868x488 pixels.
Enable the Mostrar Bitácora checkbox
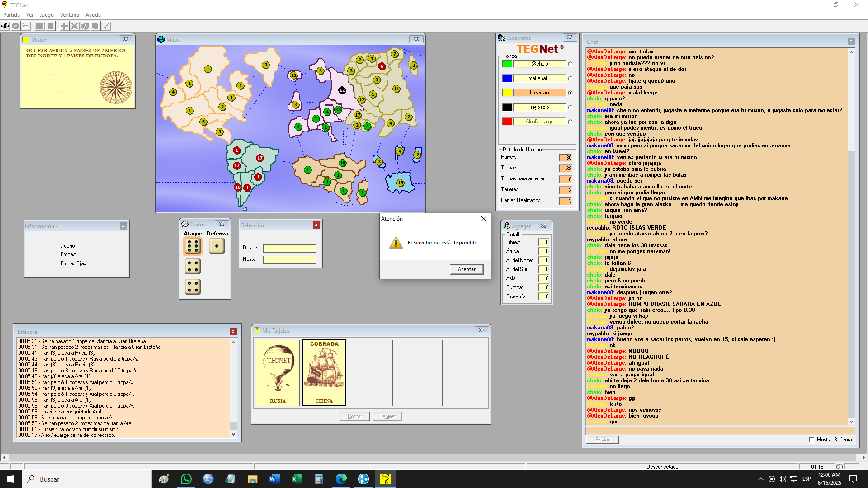click(811, 440)
